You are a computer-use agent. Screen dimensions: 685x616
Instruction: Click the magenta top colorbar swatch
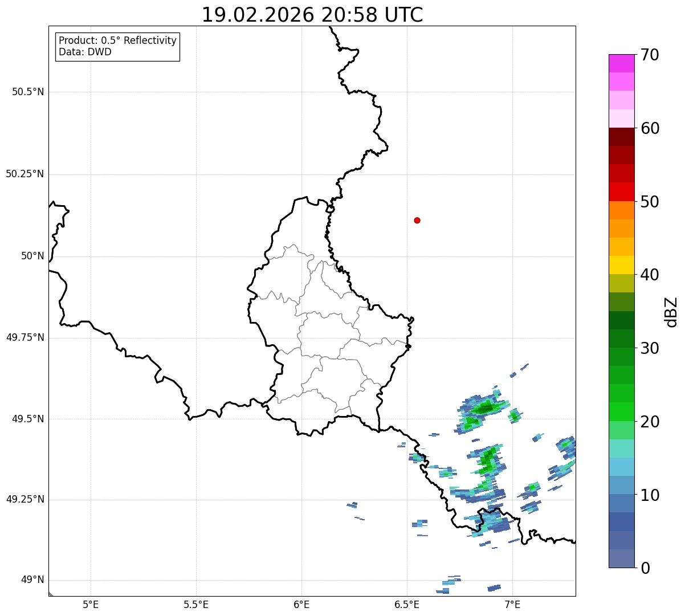tap(622, 63)
